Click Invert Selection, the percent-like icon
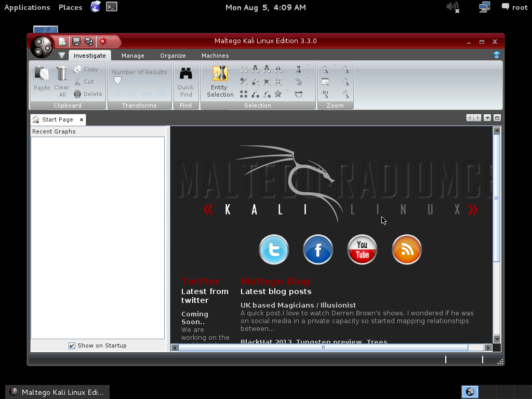532x399 pixels. coord(244,82)
